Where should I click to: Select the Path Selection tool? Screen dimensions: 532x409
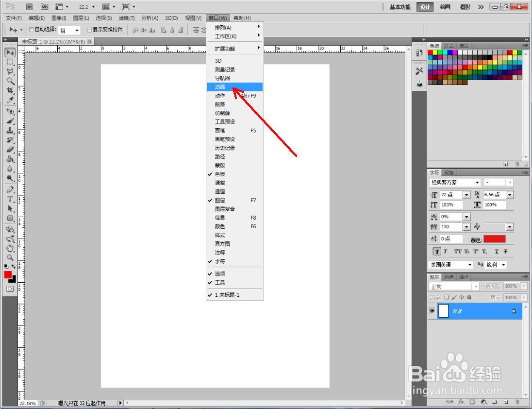point(10,208)
